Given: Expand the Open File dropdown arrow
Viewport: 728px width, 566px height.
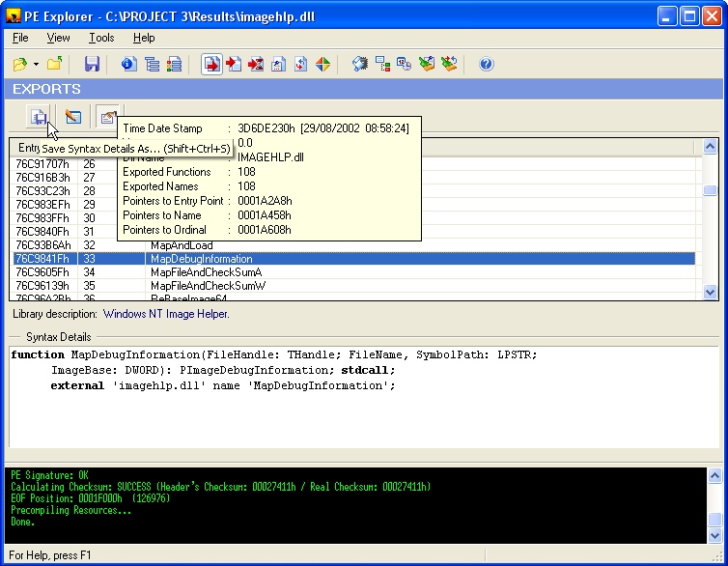Looking at the screenshot, I should tap(36, 65).
